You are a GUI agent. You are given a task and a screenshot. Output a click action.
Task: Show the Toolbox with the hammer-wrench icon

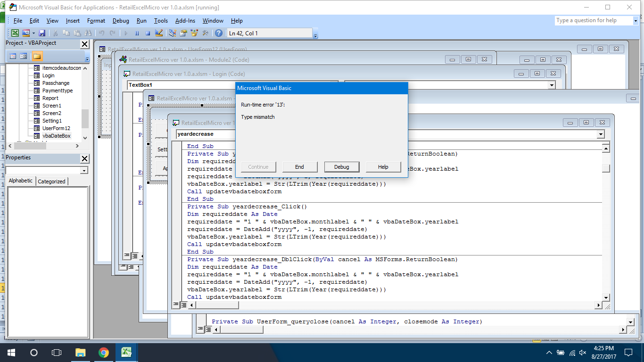point(205,33)
